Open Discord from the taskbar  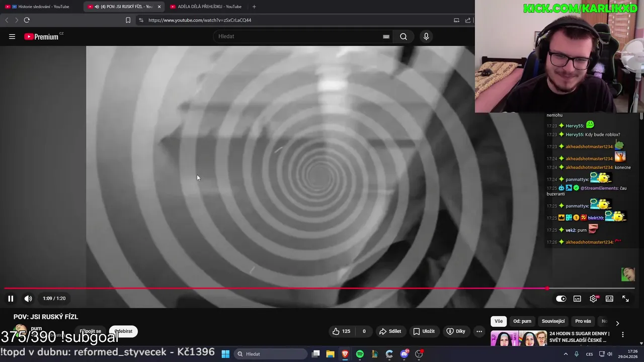pyautogui.click(x=404, y=354)
